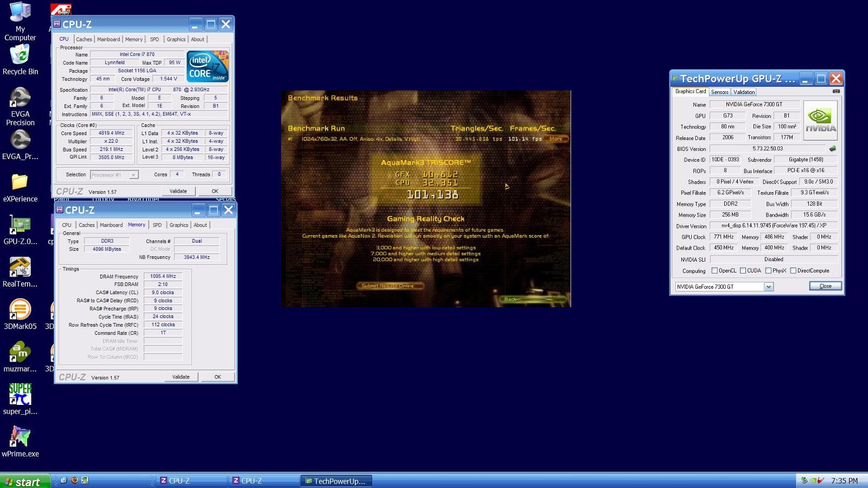Open the About tab in CPU-Z processor window
The image size is (868, 488).
[x=197, y=39]
